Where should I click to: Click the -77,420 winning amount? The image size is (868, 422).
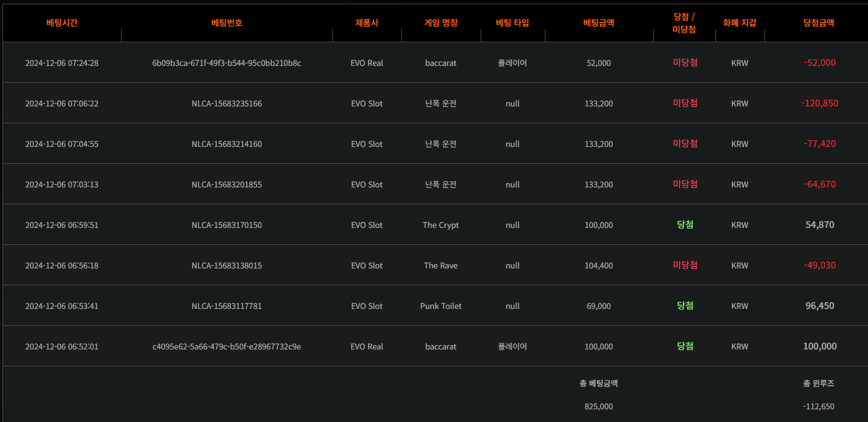coord(820,144)
